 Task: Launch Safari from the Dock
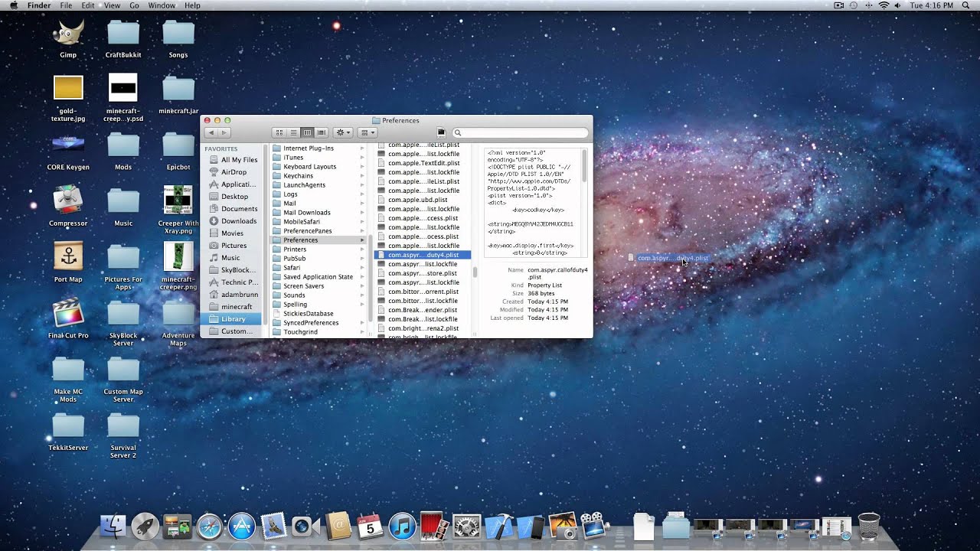pyautogui.click(x=210, y=527)
